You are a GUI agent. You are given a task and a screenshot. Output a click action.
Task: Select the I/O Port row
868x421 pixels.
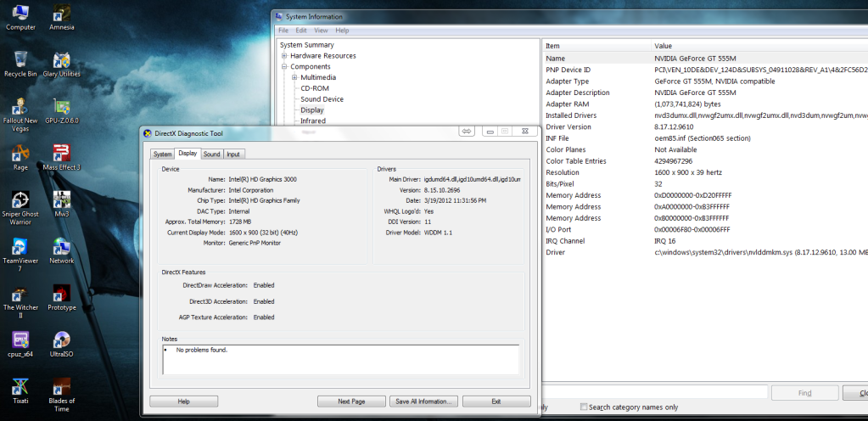705,229
